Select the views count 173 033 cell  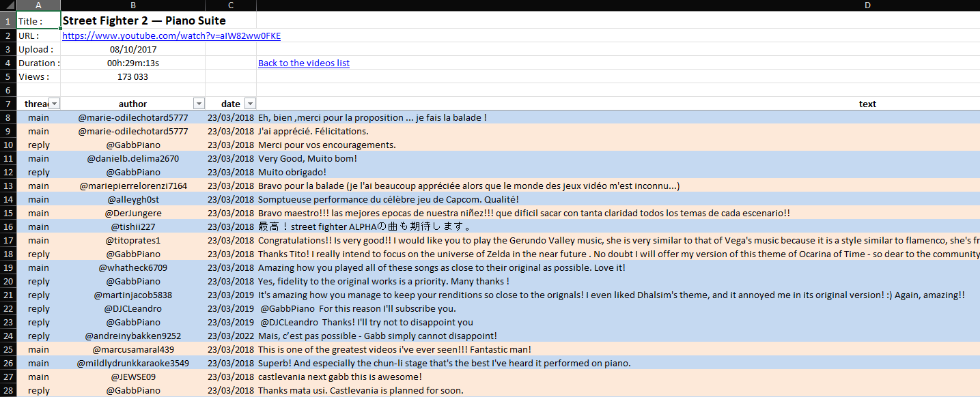tap(133, 76)
